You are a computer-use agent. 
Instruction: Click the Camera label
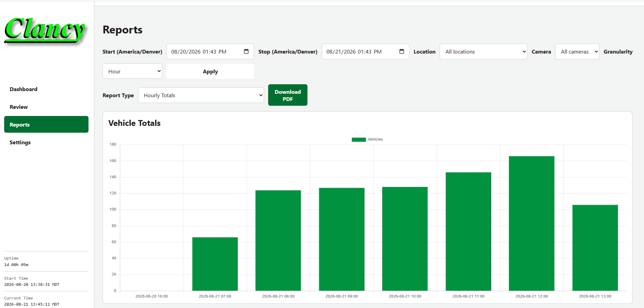pos(541,52)
